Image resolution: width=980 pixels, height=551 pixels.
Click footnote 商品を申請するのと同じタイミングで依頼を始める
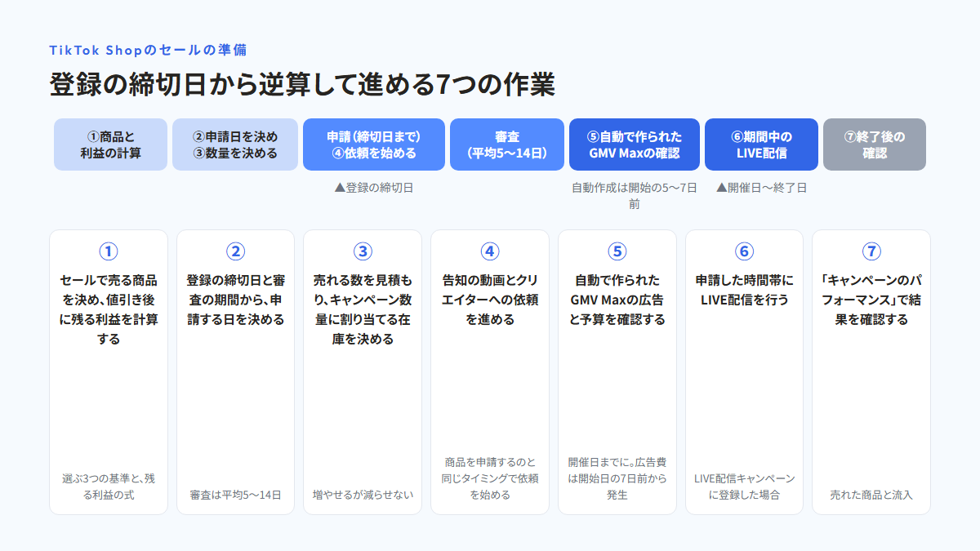490,478
